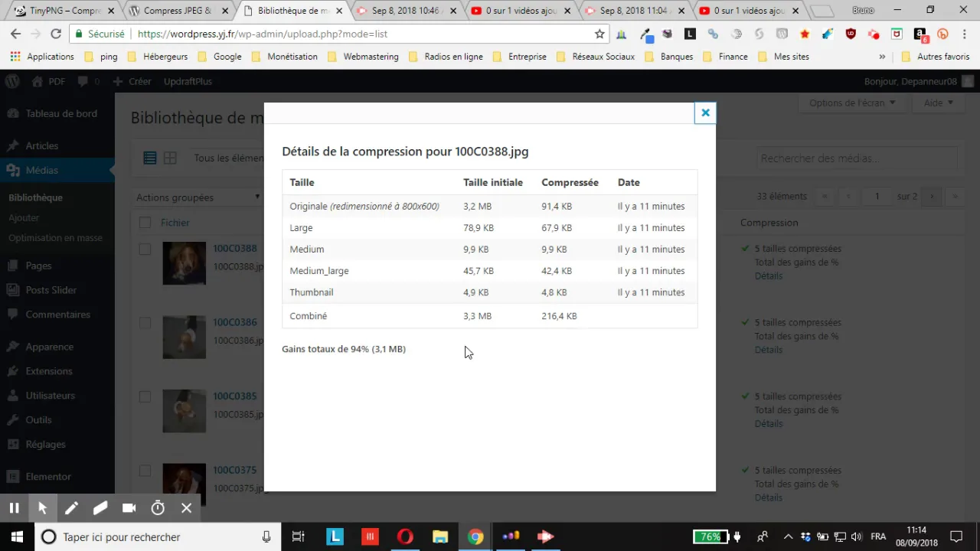This screenshot has width=980, height=551.
Task: Open Tableau de bord menu
Action: click(x=61, y=113)
